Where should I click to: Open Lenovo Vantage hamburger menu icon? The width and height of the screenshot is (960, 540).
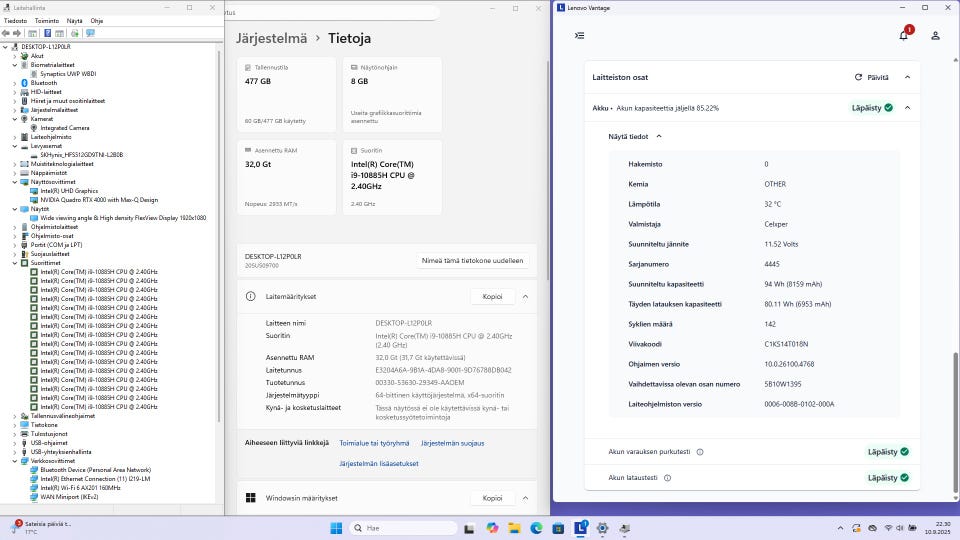(x=579, y=36)
